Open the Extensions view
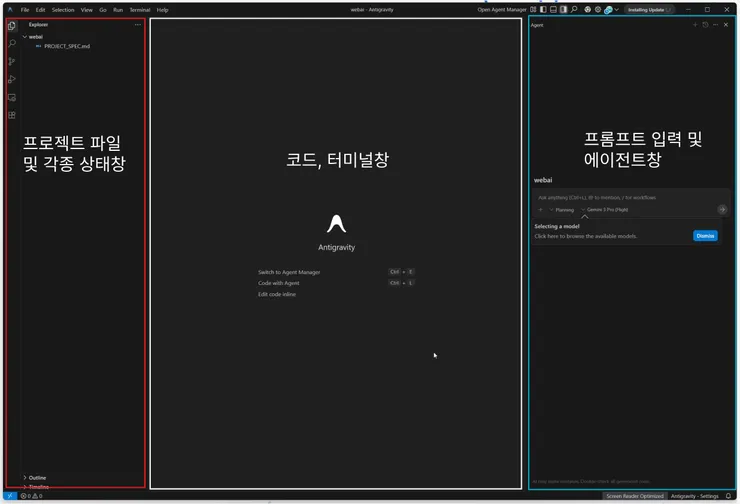The width and height of the screenshot is (740, 504). tap(12, 115)
